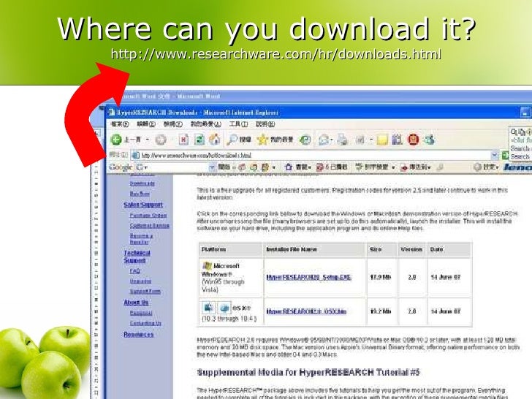Click the OS X icon in table
Screen dimensions: 532x399
click(x=224, y=308)
